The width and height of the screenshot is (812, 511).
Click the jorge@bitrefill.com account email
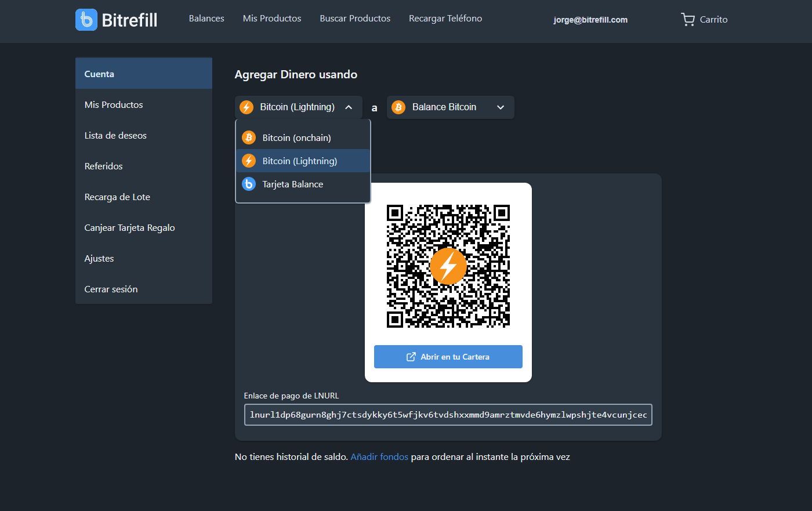590,20
